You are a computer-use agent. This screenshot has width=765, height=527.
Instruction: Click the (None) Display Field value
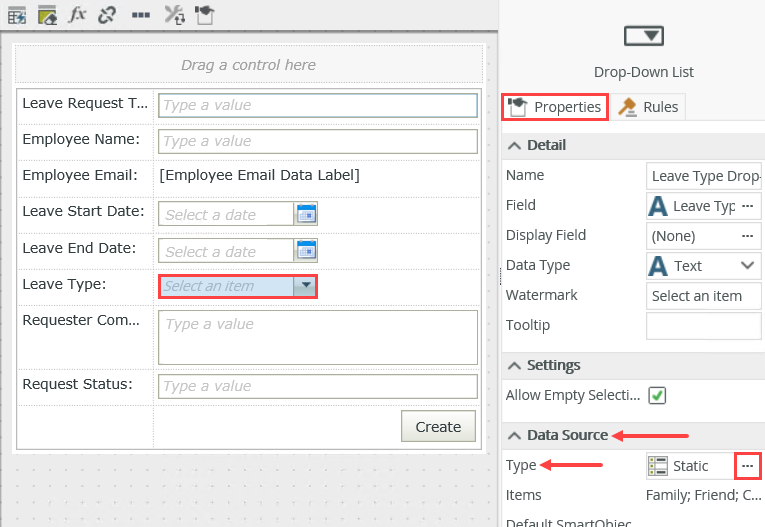point(673,236)
